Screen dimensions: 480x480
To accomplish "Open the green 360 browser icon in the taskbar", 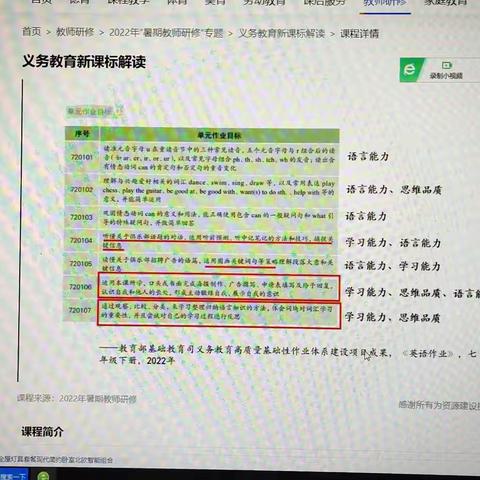I will coord(43,476).
